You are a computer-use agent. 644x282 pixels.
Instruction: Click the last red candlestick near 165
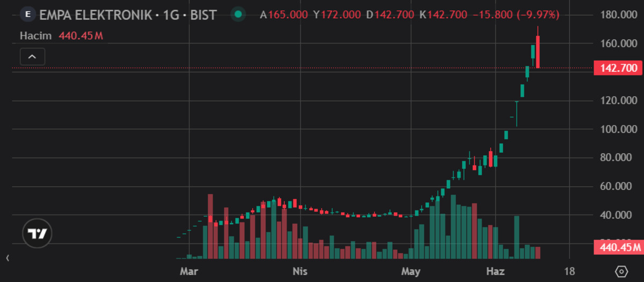pyautogui.click(x=538, y=52)
